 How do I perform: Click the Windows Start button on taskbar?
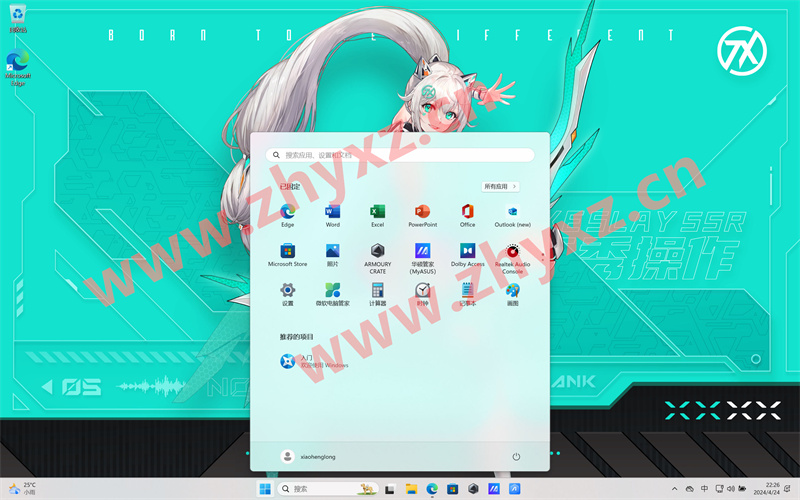(x=265, y=489)
